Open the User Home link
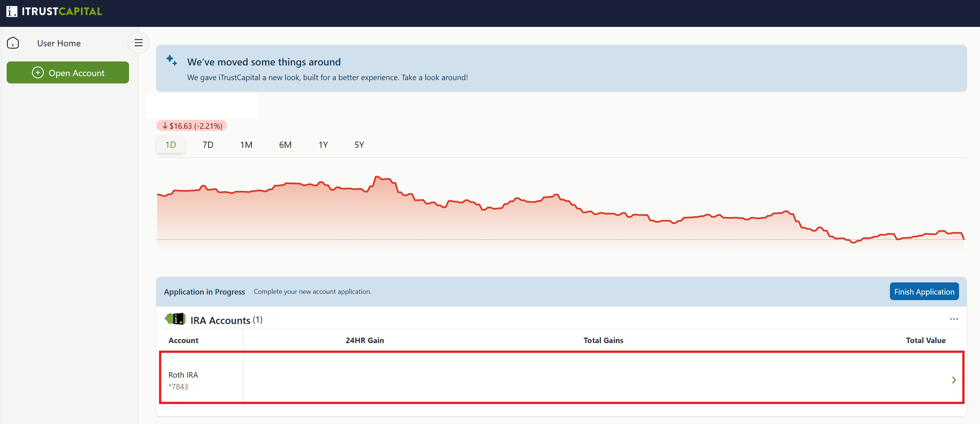This screenshot has width=980, height=424. tap(58, 43)
